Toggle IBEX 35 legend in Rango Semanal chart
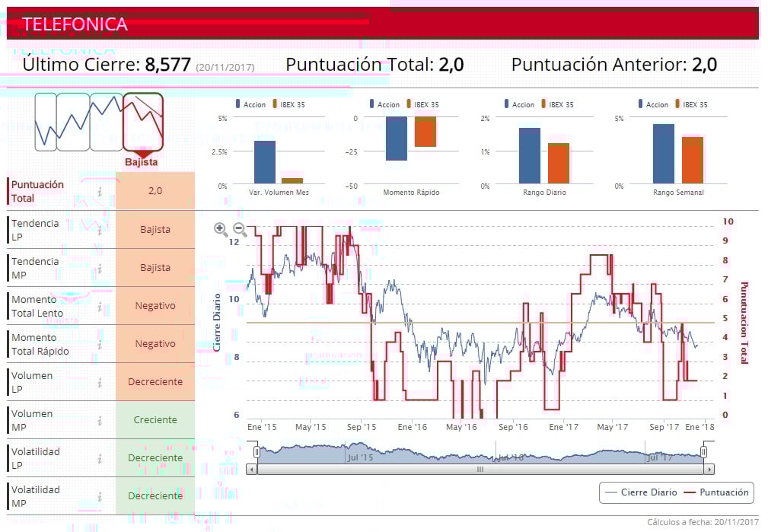Viewport: 768px width, 532px height. coord(692,104)
